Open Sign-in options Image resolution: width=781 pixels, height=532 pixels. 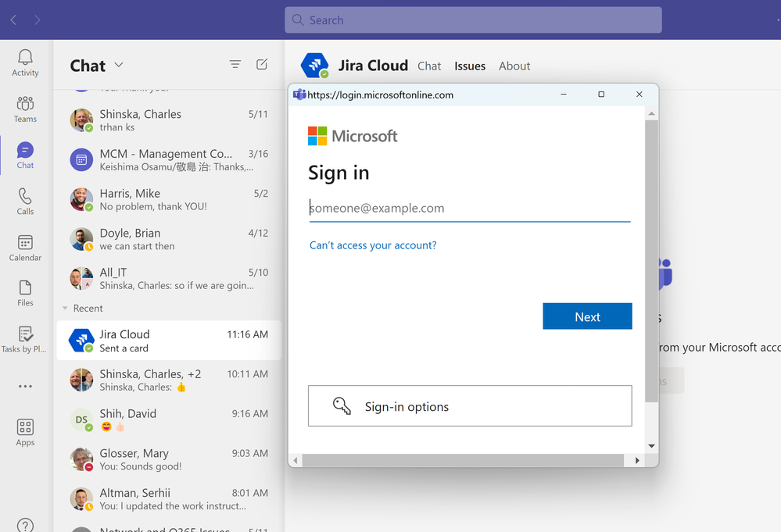pyautogui.click(x=470, y=405)
